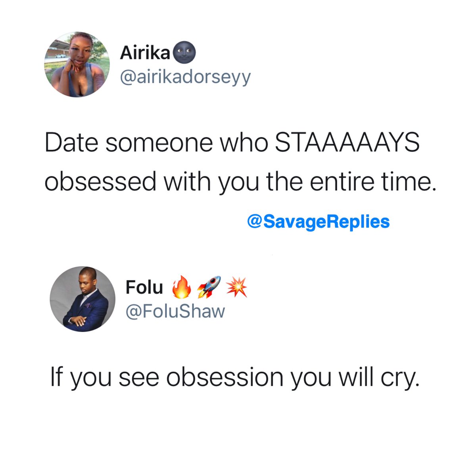The width and height of the screenshot is (476, 476).
Task: Click the word STAAAAAYS in tweet
Action: point(347,142)
